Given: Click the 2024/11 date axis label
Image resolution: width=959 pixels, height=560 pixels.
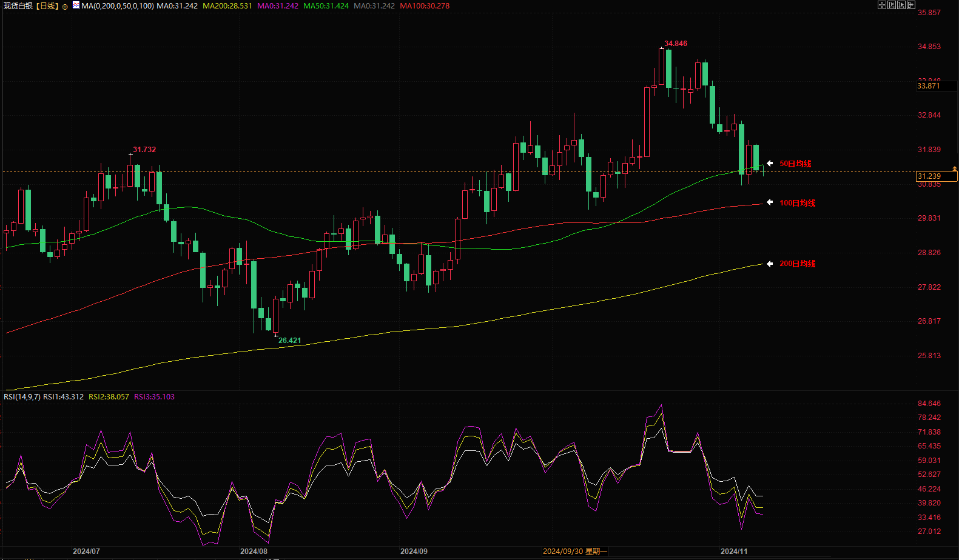Looking at the screenshot, I should pyautogui.click(x=734, y=552).
